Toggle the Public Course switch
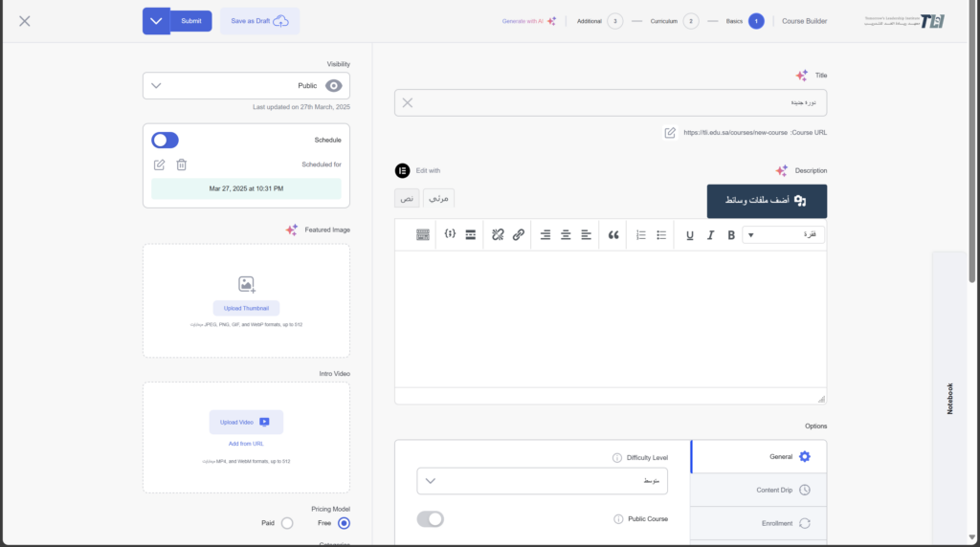 coord(430,519)
